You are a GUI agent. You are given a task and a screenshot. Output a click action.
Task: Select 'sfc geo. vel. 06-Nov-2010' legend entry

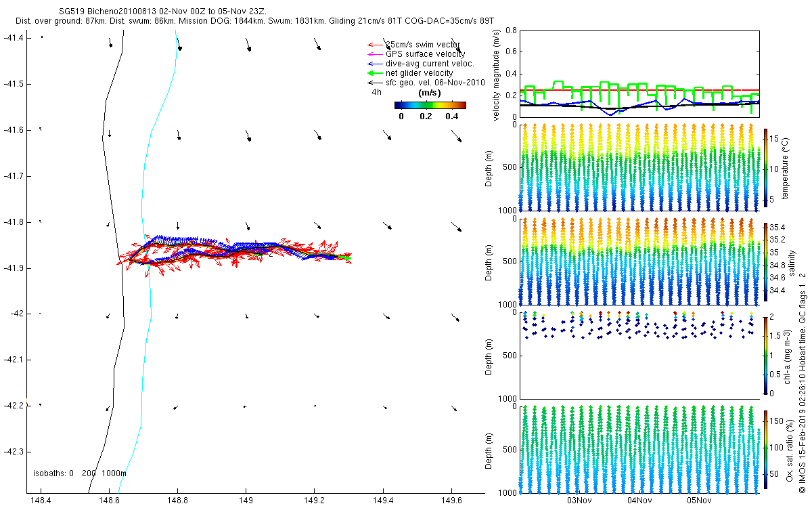[x=427, y=83]
